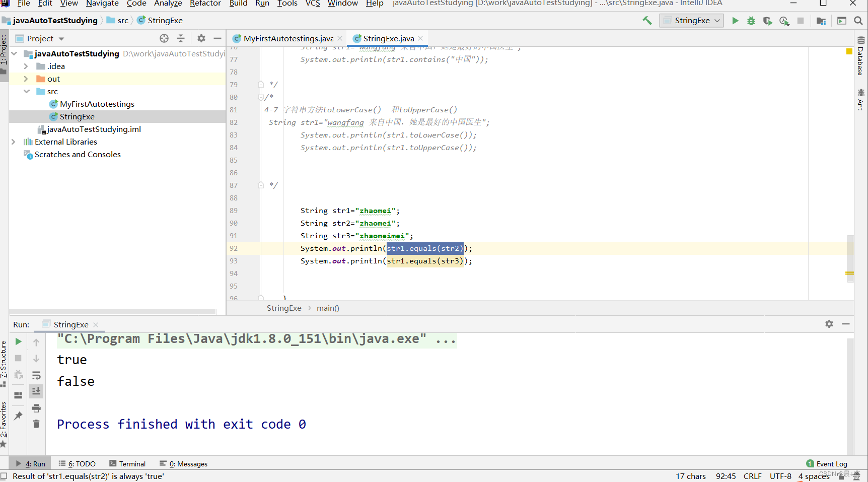Collapse the src folder

[27, 91]
